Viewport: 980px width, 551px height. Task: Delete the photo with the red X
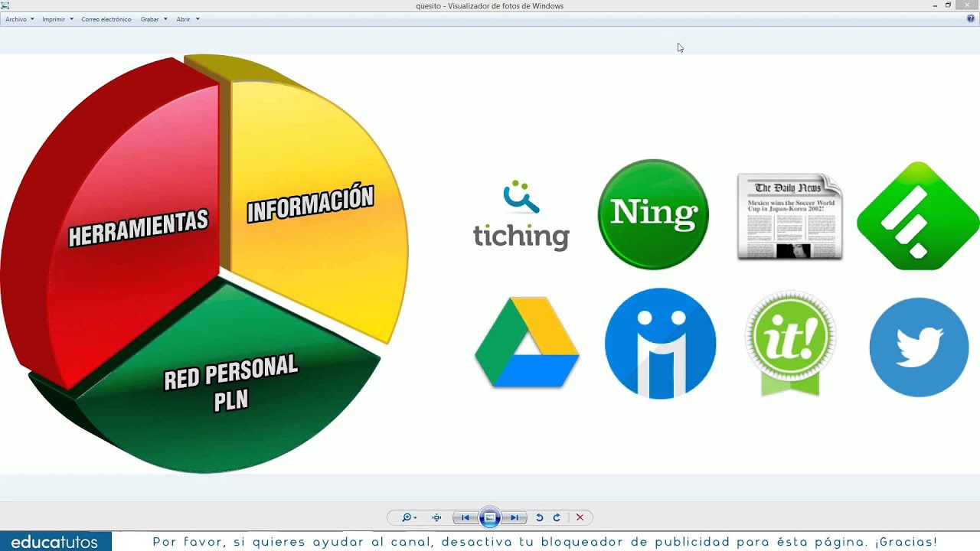(x=580, y=518)
